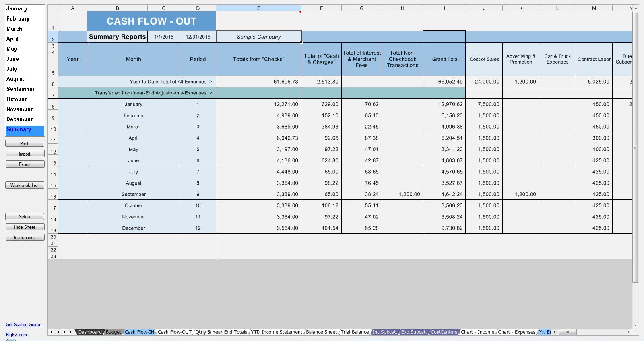Open the Balance Sheet tab
Viewport: 644px width, 341px height.
(321, 332)
